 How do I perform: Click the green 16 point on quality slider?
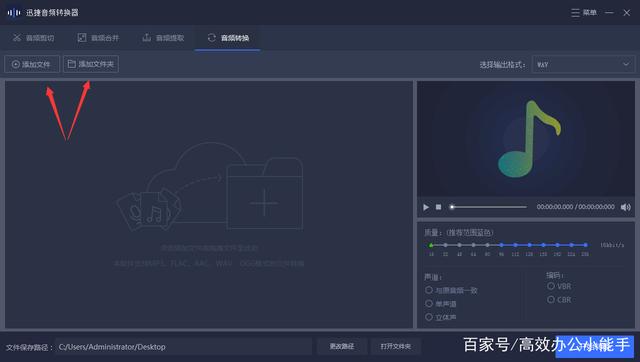[431, 245]
